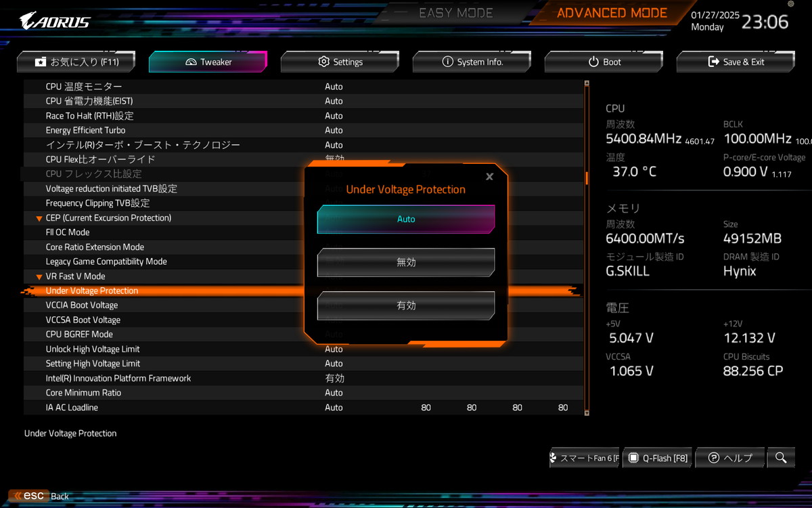The height and width of the screenshot is (508, 812).
Task: Close the Under Voltage Protection popup
Action: (x=489, y=177)
